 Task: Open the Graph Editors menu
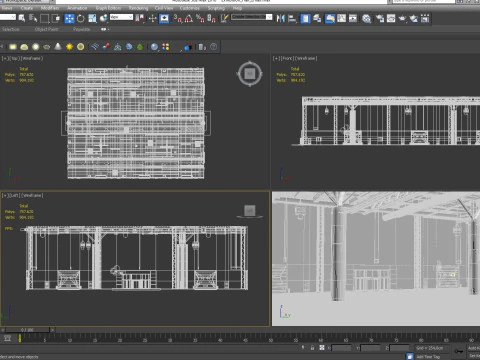tap(108, 8)
